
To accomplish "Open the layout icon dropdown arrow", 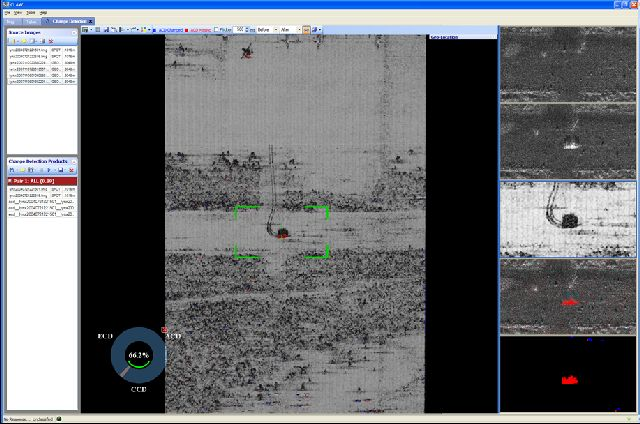I will [x=91, y=30].
